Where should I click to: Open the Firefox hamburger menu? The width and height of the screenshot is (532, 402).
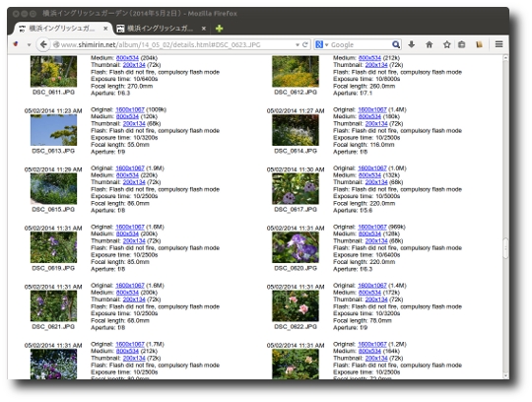click(x=499, y=44)
